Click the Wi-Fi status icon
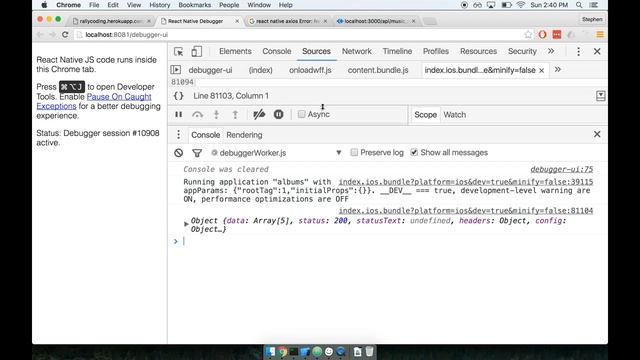 [521, 5]
